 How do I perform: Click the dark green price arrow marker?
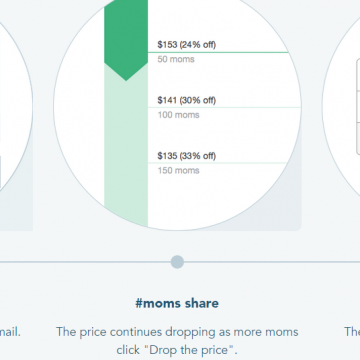tap(126, 37)
